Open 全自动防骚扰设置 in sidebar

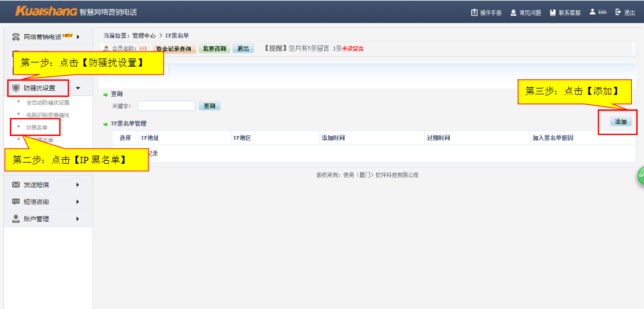coord(47,102)
